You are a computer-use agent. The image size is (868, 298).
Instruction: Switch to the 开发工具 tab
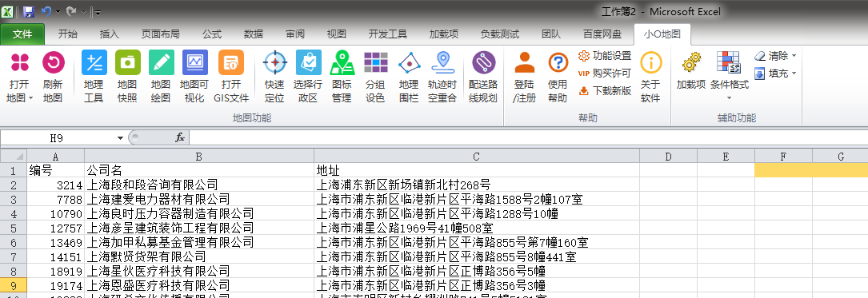pos(388,34)
